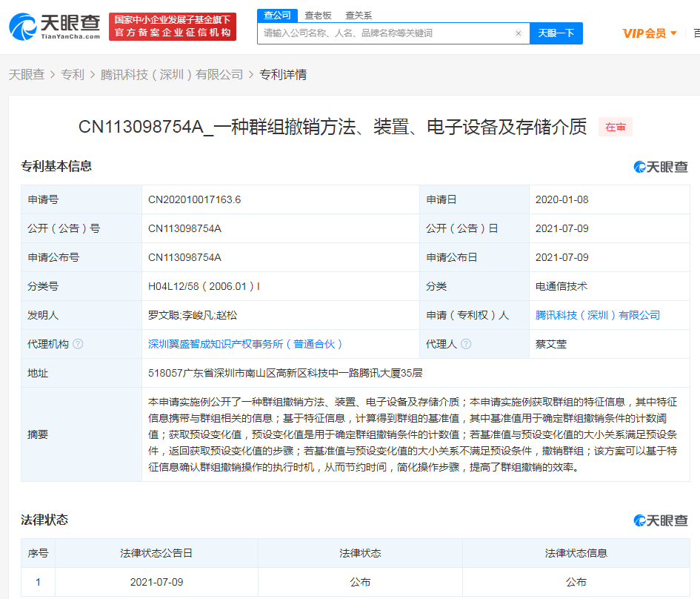Open 腾讯科技（深圳）有限公司 breadcrumb link
Image resolution: width=700 pixels, height=599 pixels.
click(x=171, y=75)
